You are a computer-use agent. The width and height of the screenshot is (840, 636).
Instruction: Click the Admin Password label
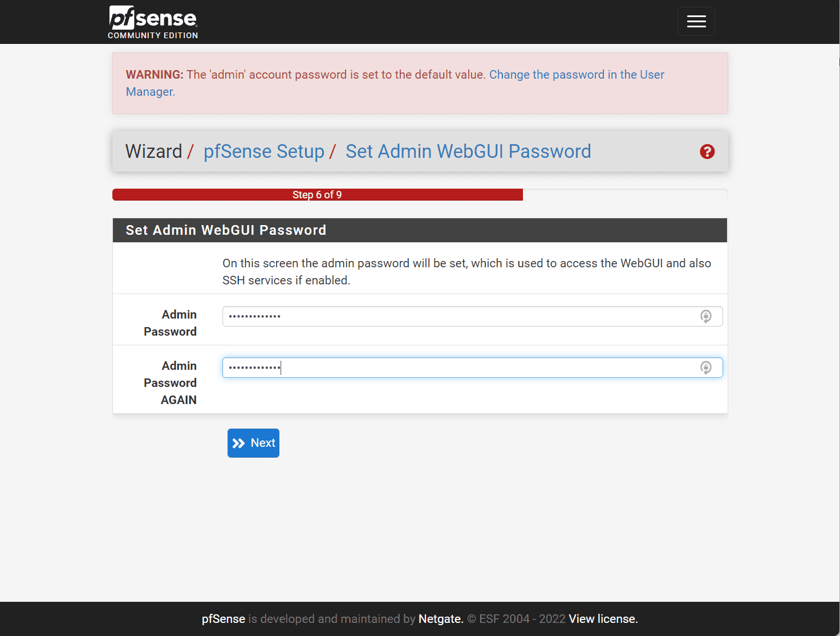170,323
